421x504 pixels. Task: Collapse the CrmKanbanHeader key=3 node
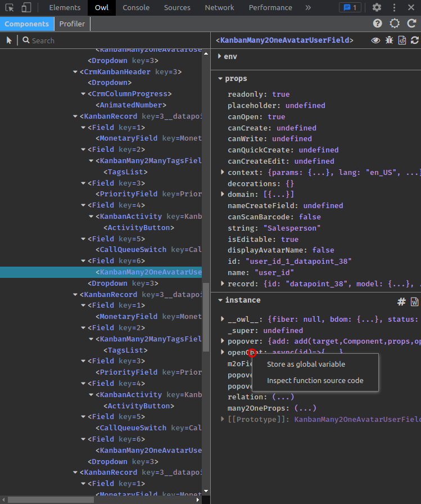pos(75,71)
